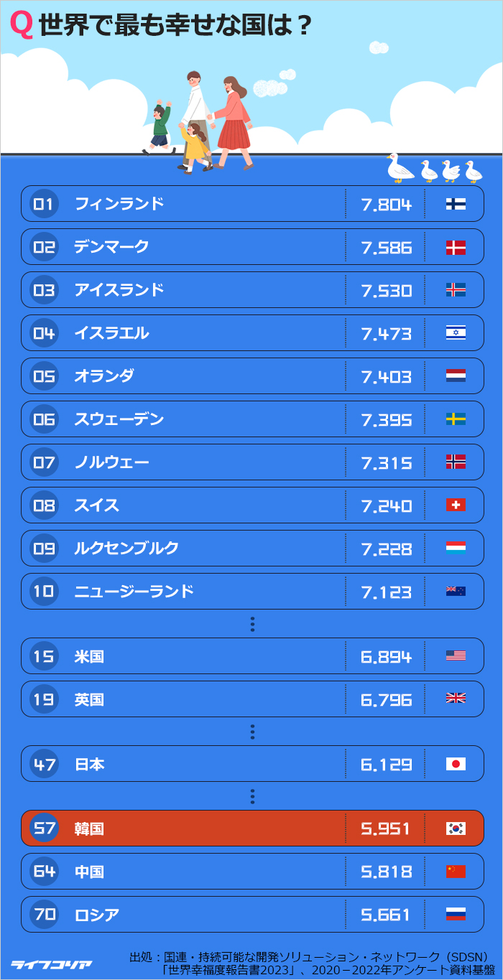Click the Finland flag icon
This screenshot has width=503, height=980.
click(x=456, y=204)
